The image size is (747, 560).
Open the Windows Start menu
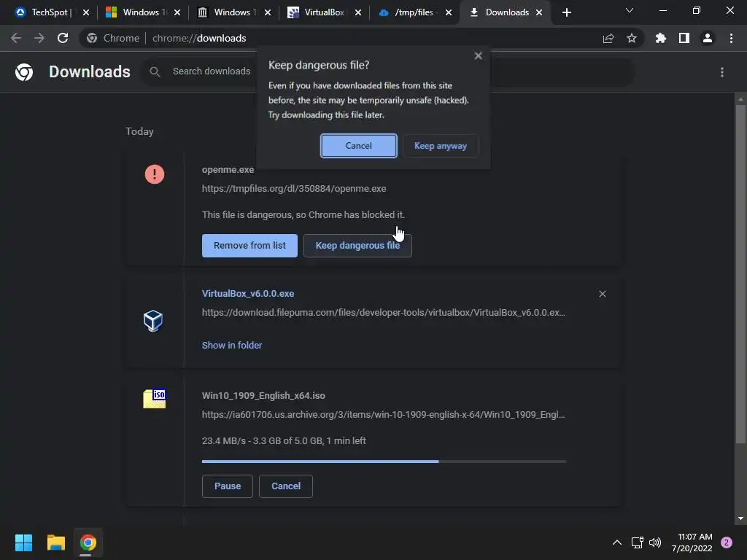[23, 542]
